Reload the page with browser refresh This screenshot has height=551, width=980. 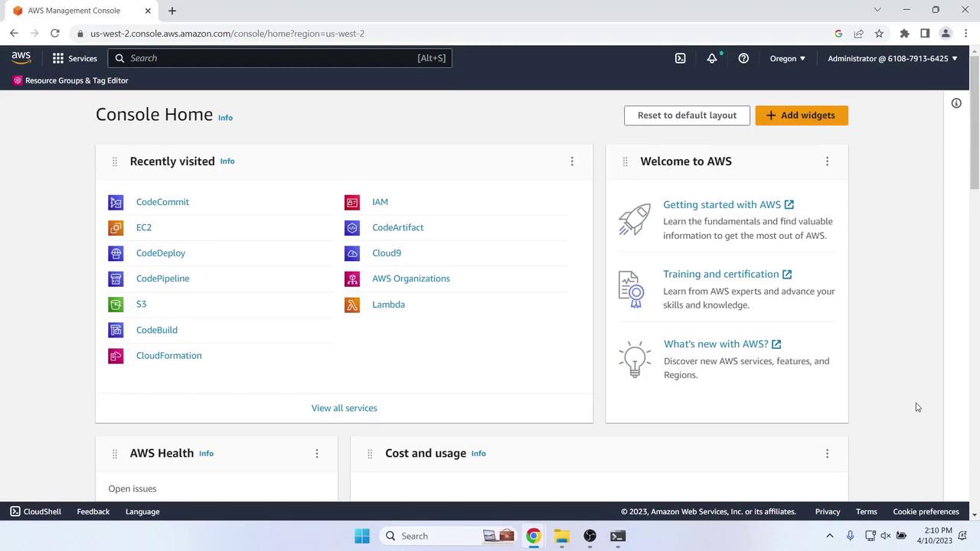55,34
